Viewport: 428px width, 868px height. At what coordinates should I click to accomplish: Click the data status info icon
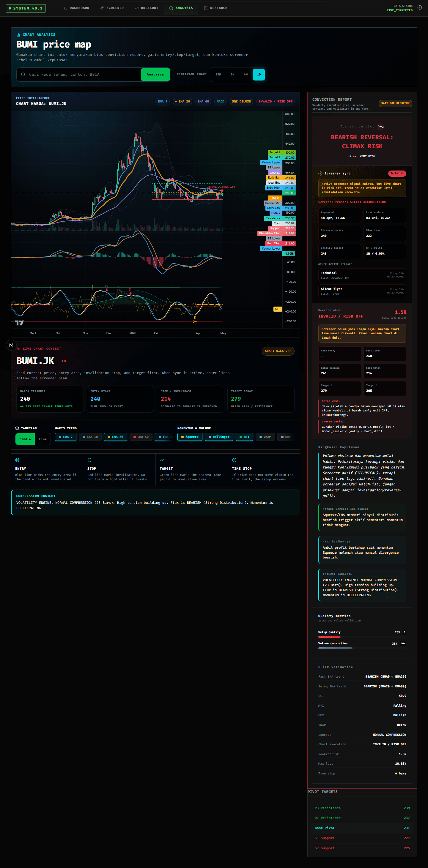(419, 7)
